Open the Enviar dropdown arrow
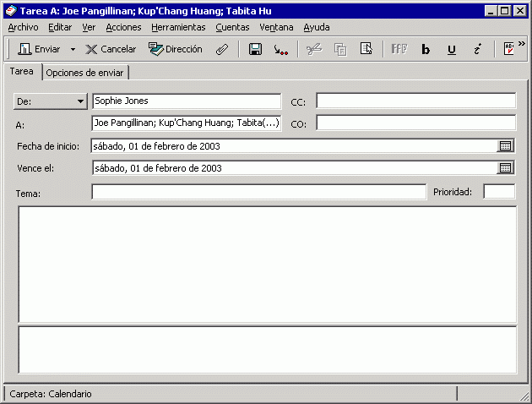This screenshot has height=404, width=532. [73, 50]
